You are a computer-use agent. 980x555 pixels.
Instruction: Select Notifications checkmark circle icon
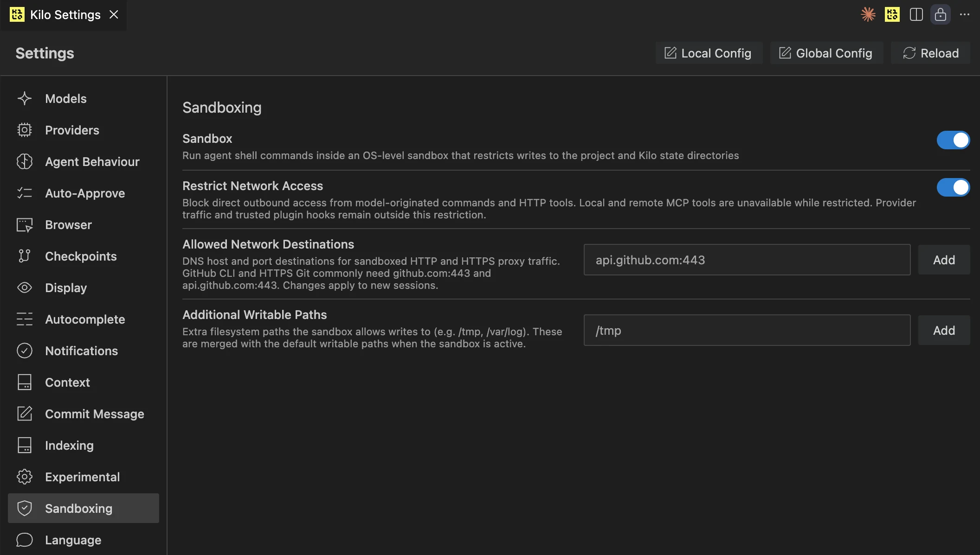[x=24, y=351]
